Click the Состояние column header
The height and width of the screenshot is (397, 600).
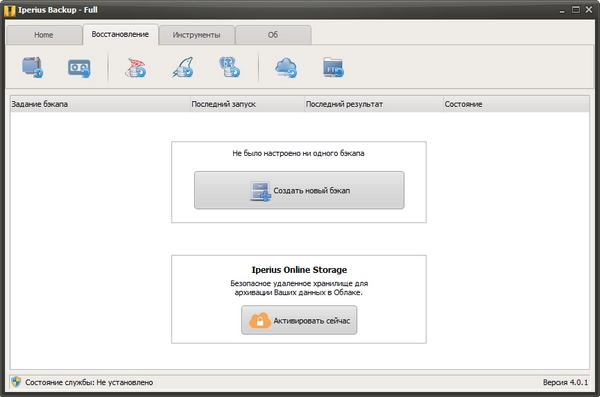coord(516,104)
